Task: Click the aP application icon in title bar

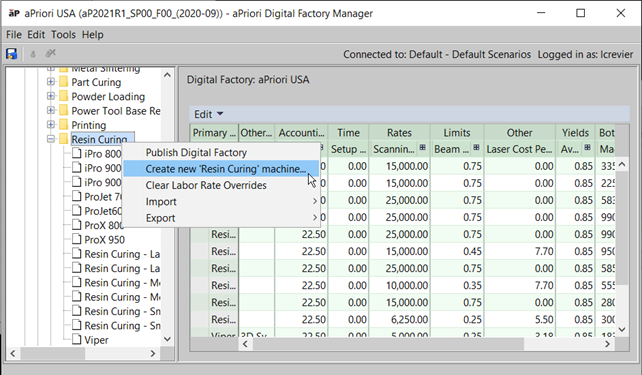Action: (14, 13)
